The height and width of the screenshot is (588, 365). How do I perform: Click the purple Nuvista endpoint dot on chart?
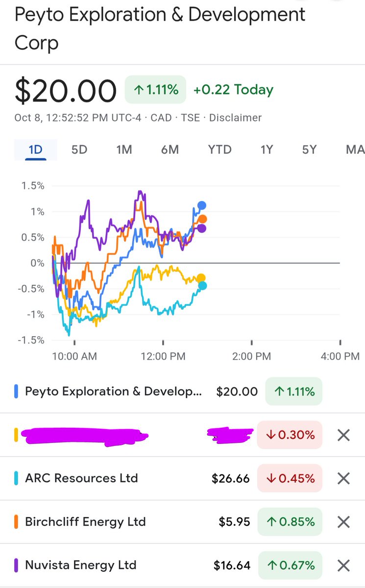pyautogui.click(x=201, y=228)
